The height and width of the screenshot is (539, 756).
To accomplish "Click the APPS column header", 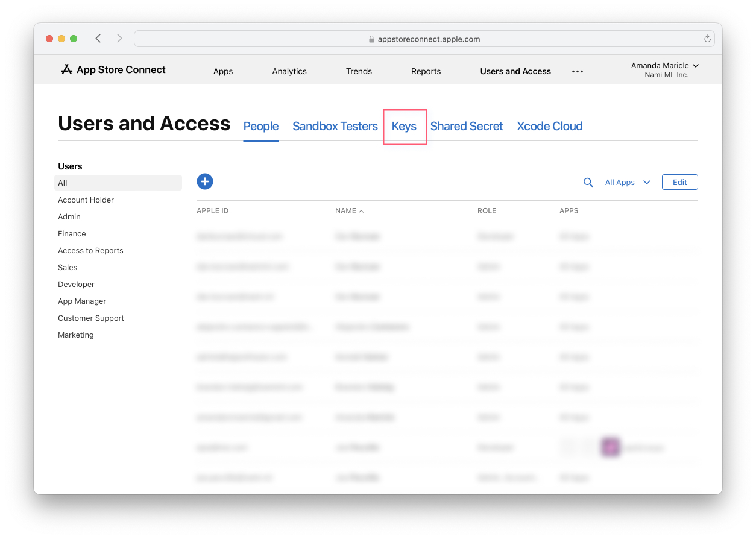I will [569, 211].
